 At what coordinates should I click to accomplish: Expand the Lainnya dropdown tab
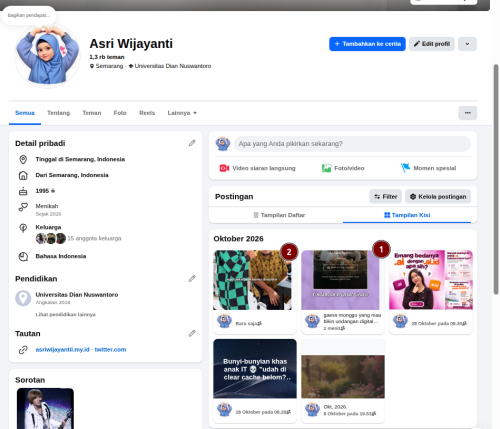[x=182, y=113]
